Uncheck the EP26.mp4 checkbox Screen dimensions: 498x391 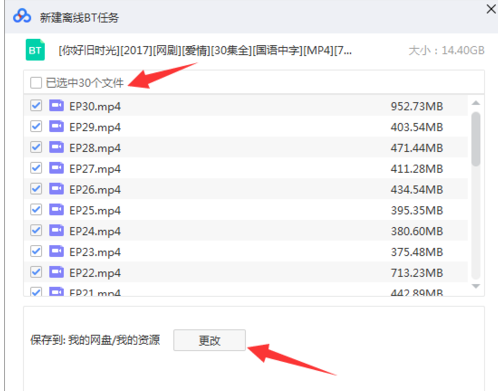tap(36, 189)
